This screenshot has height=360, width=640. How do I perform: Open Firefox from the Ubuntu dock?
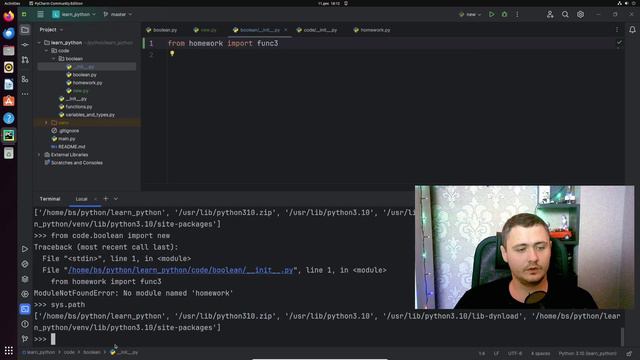9,16
